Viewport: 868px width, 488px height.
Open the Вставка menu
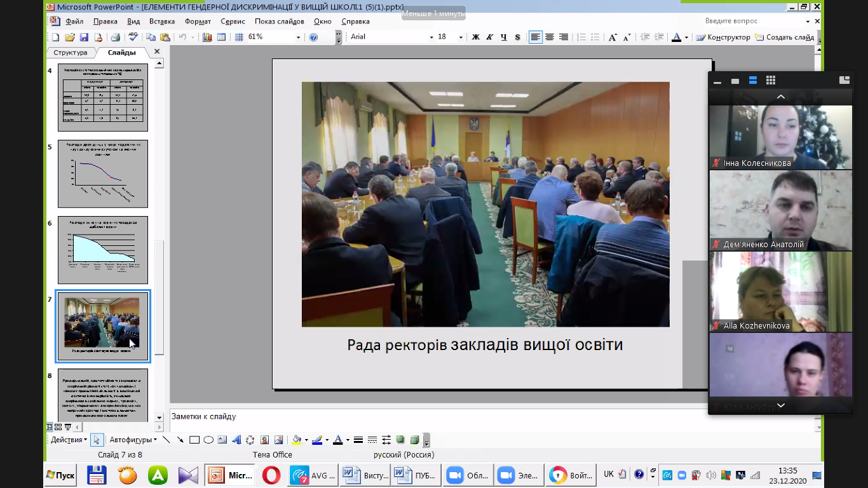pos(161,21)
